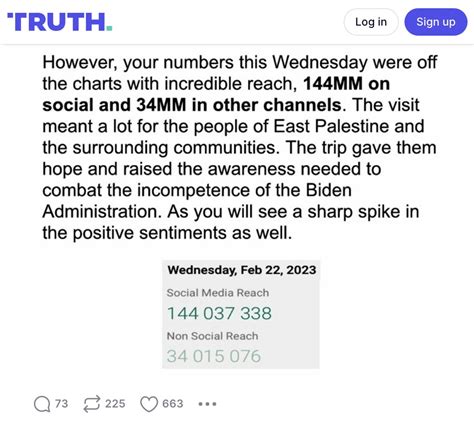
Task: Click the 'East Palestine' text in post
Action: (331, 126)
